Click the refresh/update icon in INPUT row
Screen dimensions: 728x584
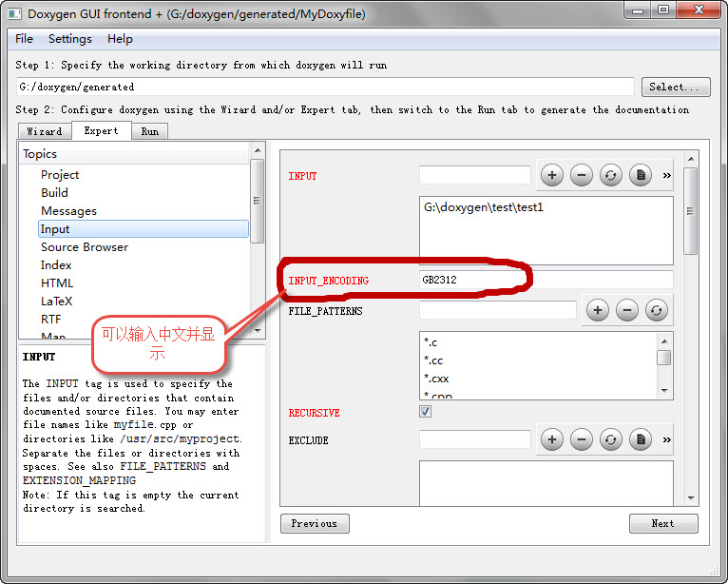click(610, 176)
